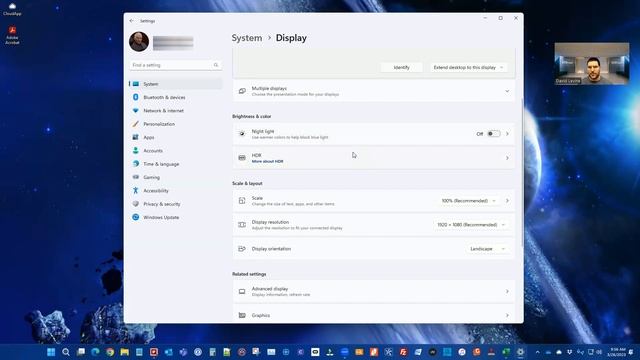Open Accounts settings category

176,151
